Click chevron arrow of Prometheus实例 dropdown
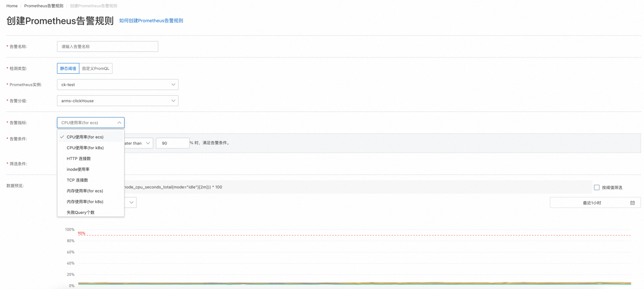Viewport: 644px width, 289px height. [x=173, y=84]
